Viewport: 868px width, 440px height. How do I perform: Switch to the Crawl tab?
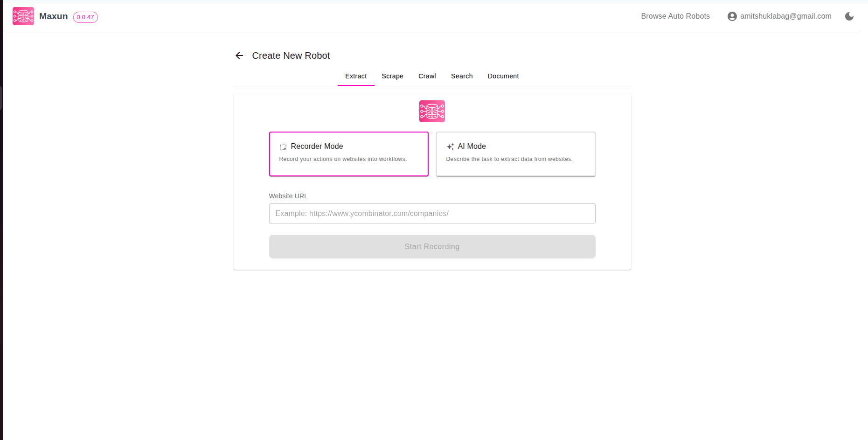pyautogui.click(x=427, y=76)
